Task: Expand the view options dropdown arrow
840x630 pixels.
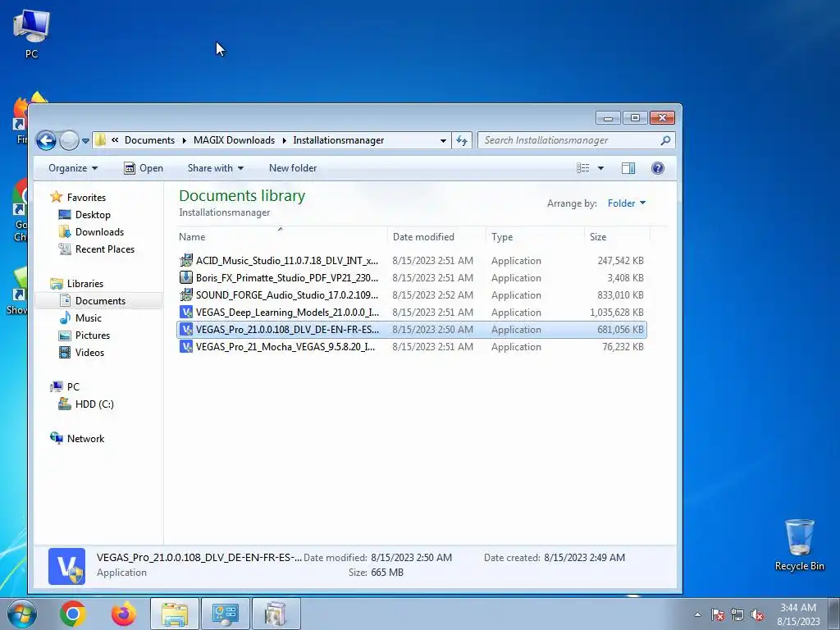Action: tap(600, 168)
